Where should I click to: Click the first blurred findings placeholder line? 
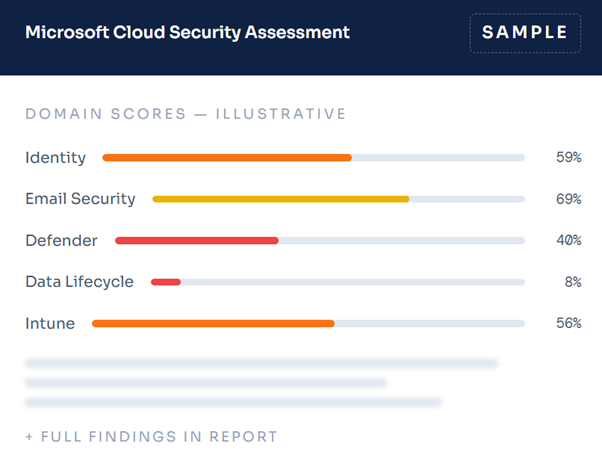click(261, 363)
